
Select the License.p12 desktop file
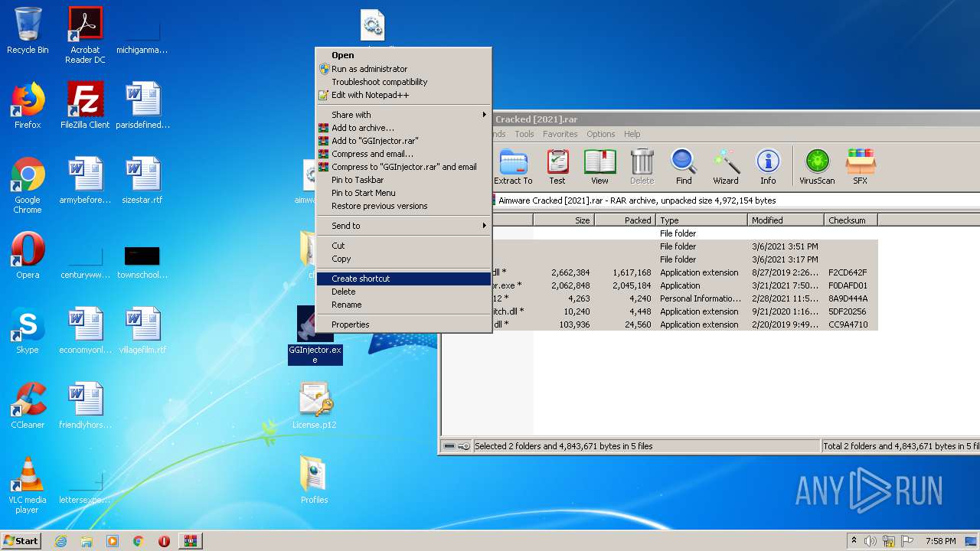[x=315, y=406]
